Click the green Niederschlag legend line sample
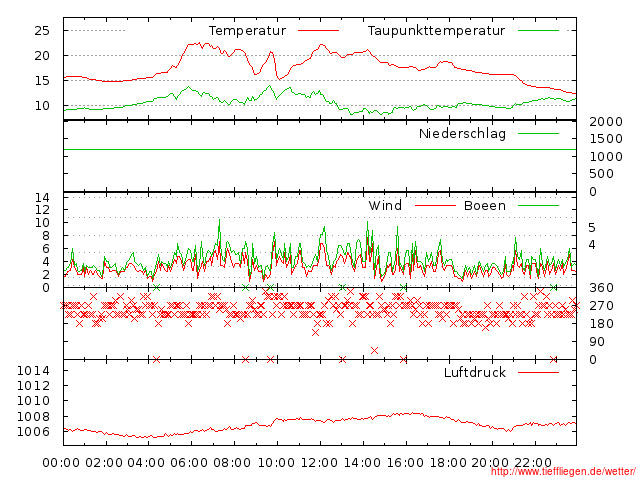The height and width of the screenshot is (480, 640). click(538, 133)
